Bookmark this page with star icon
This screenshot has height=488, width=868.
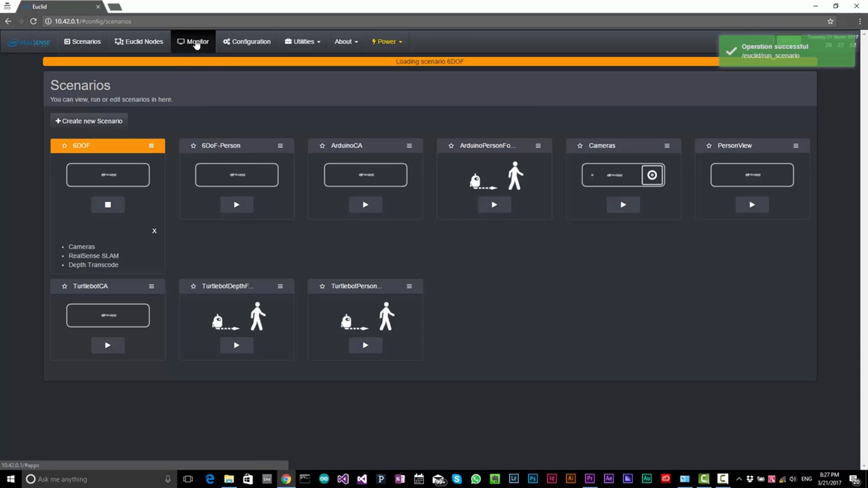830,21
